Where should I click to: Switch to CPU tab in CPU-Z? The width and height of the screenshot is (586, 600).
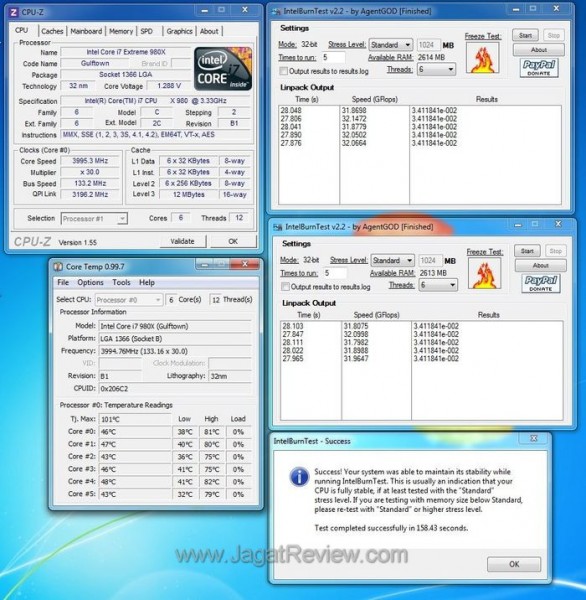click(21, 30)
